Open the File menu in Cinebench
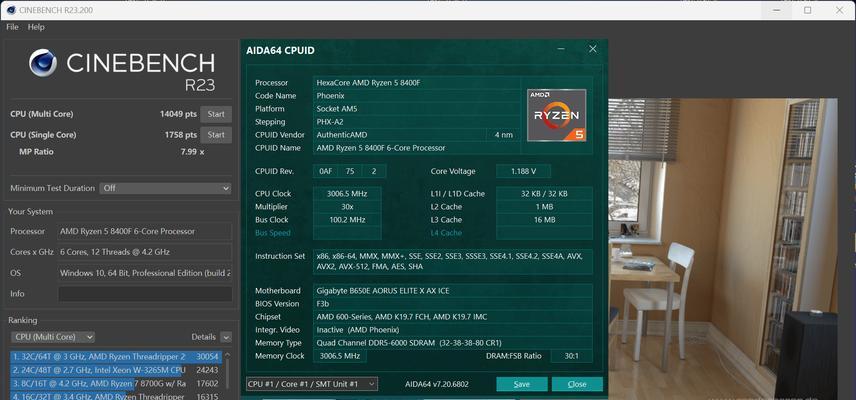Screen dimensions: 856x400 (12, 27)
